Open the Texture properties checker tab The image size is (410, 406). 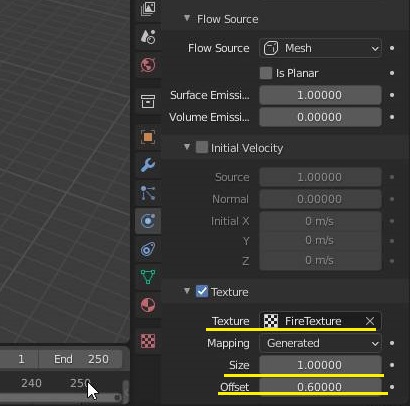tap(148, 341)
